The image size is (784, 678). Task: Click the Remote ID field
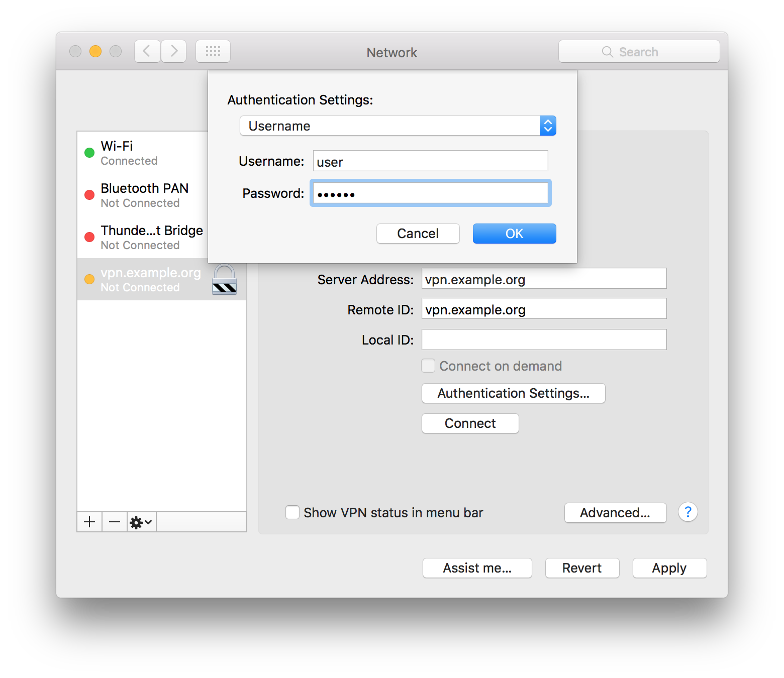(x=544, y=309)
